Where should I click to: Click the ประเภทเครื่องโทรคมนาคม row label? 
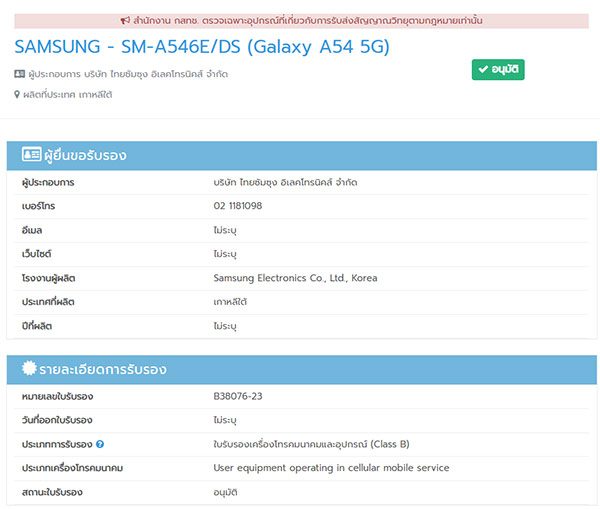tap(72, 468)
